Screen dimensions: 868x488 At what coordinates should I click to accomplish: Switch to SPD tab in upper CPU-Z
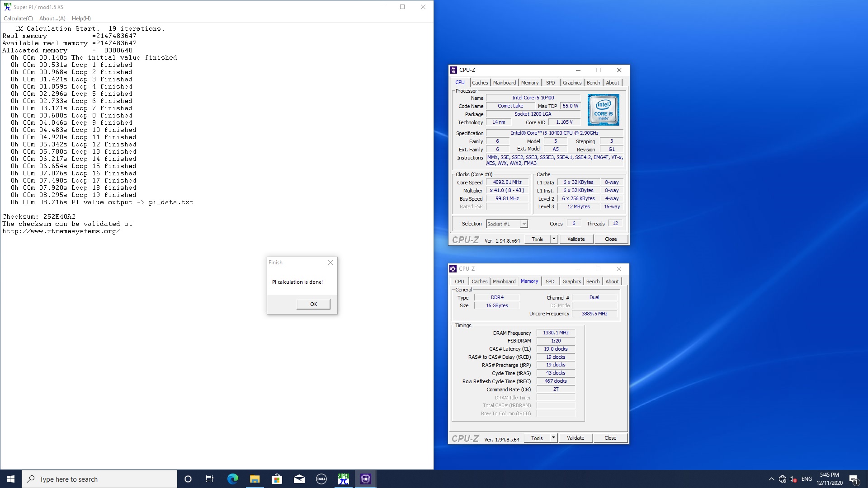550,83
